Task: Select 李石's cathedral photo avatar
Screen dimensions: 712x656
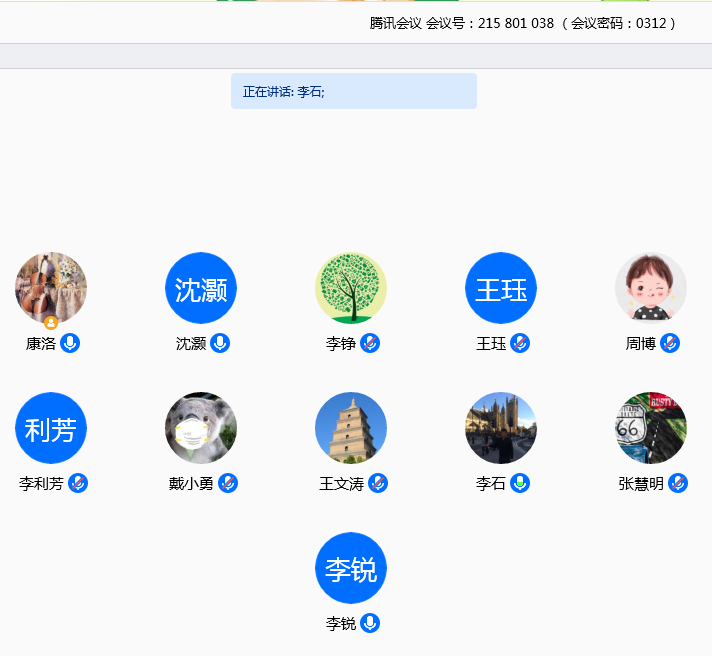Action: 501,428
